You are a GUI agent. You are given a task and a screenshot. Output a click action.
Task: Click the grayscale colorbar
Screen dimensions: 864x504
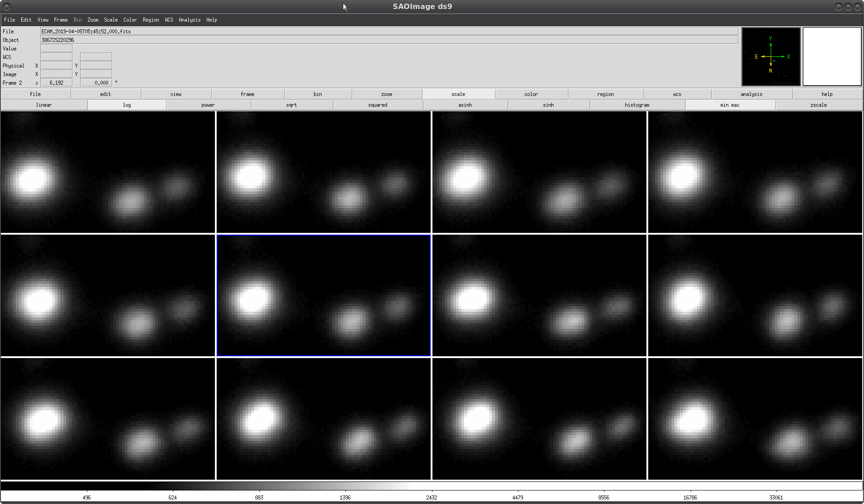(432, 486)
